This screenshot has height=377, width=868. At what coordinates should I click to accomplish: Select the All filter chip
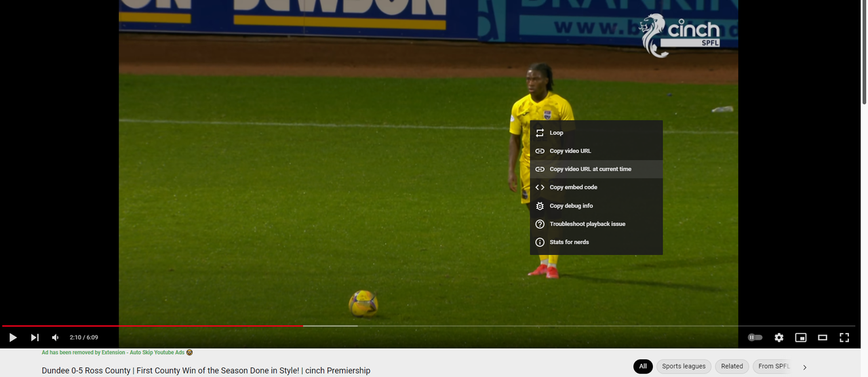tap(643, 366)
